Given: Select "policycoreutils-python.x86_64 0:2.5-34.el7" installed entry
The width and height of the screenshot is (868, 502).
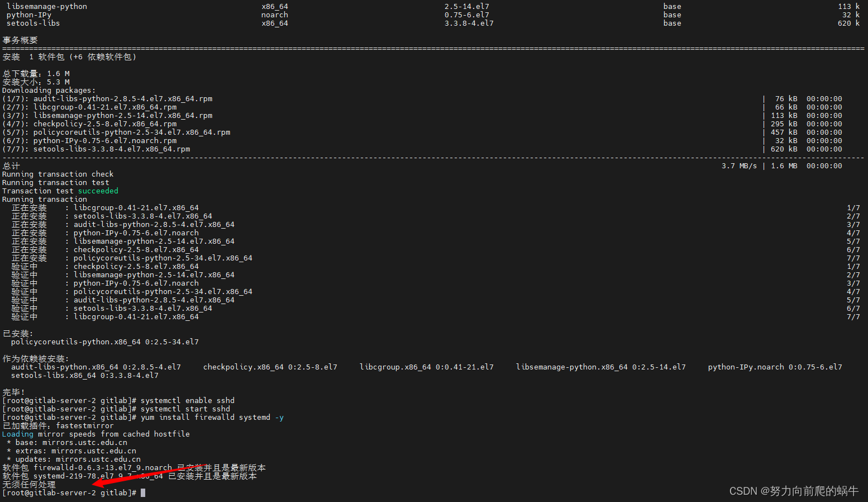Looking at the screenshot, I should tap(105, 342).
